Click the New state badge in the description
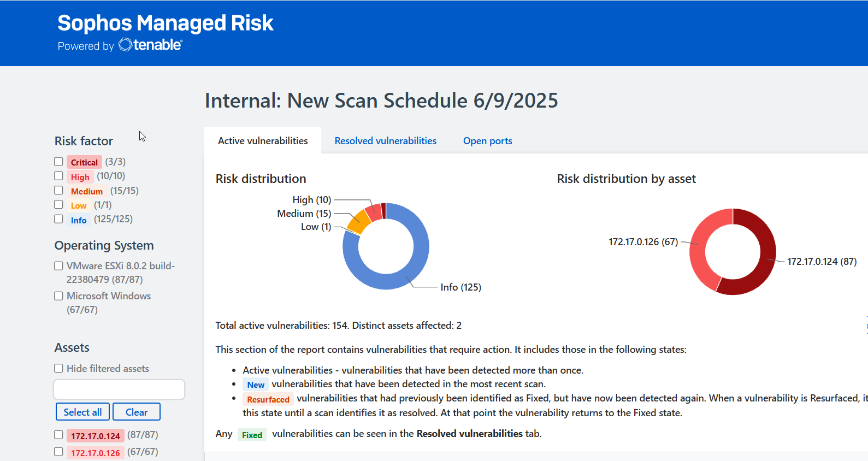This screenshot has height=461, width=868. pyautogui.click(x=255, y=385)
